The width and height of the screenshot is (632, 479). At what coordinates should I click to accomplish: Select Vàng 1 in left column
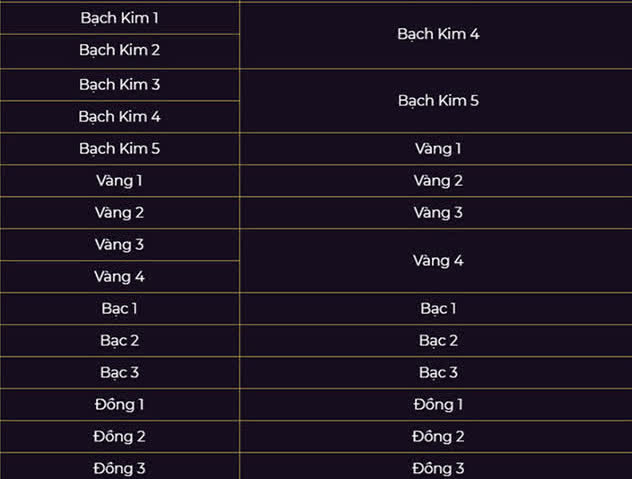tap(119, 181)
